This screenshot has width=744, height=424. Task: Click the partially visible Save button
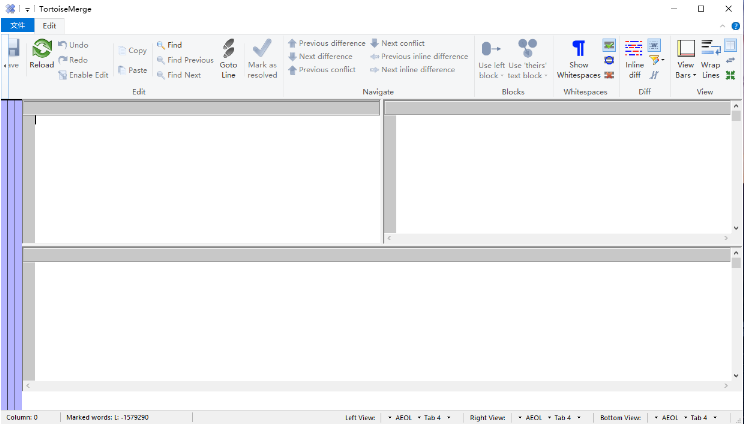point(14,55)
